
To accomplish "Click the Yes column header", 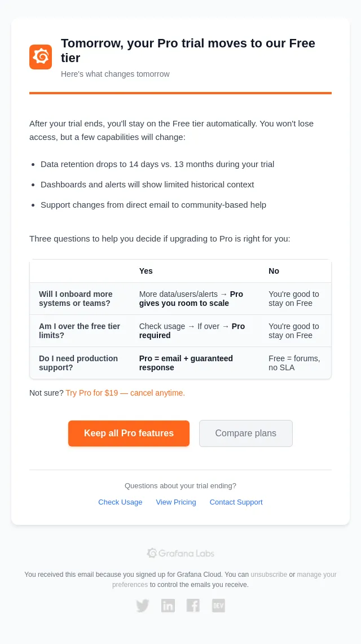I will [146, 271].
